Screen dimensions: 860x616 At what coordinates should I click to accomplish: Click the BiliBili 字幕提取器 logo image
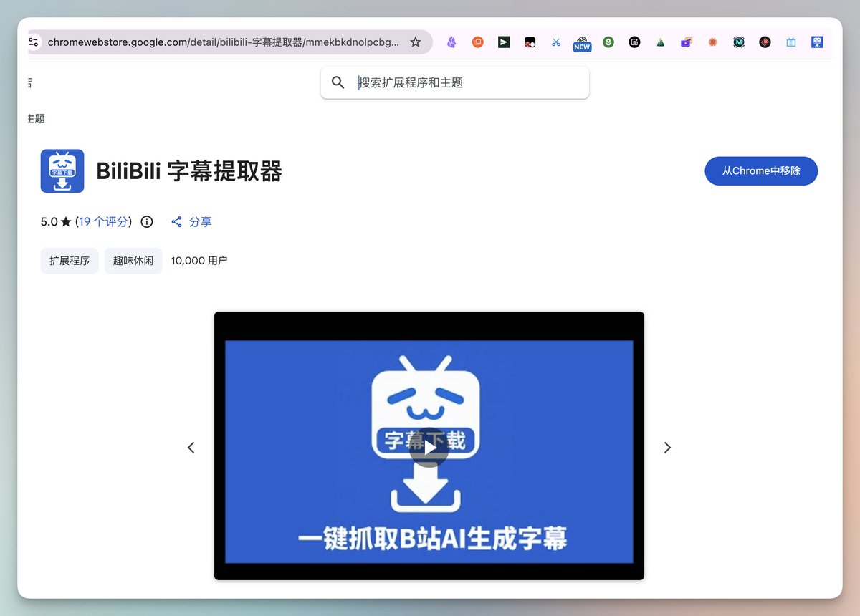pos(62,171)
